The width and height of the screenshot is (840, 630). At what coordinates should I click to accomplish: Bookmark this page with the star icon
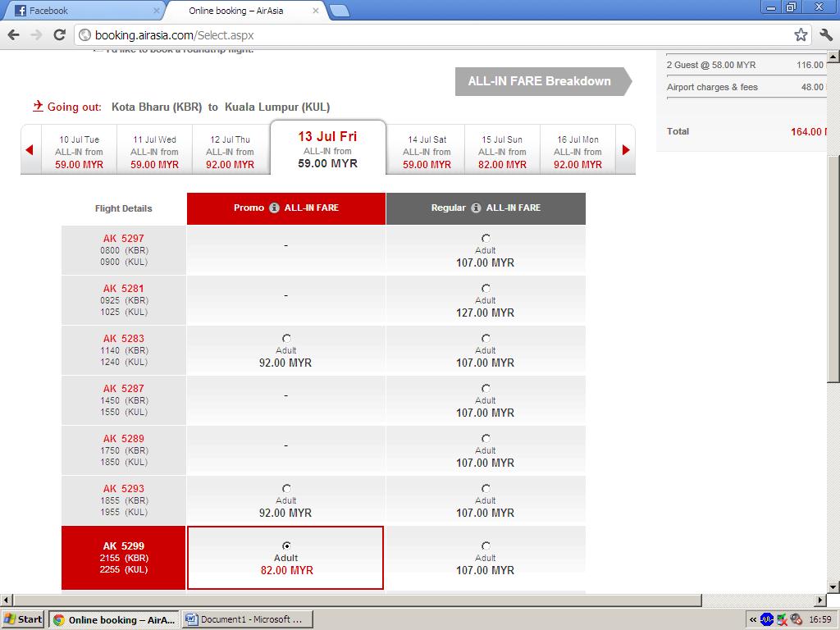(x=801, y=35)
